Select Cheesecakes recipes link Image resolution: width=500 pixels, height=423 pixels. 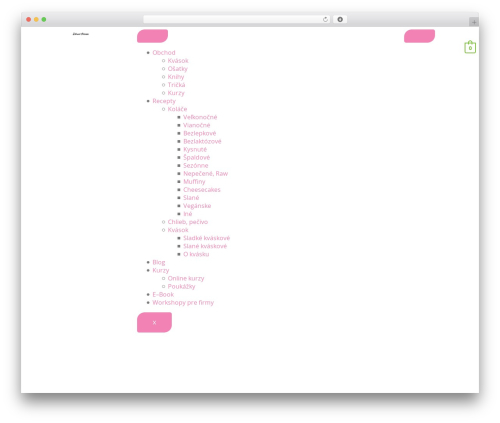pyautogui.click(x=202, y=190)
